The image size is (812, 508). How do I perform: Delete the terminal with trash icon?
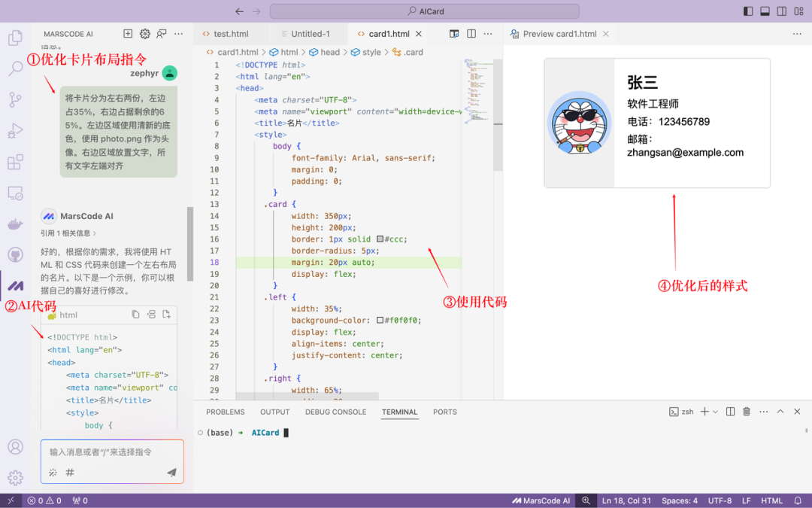coord(747,412)
